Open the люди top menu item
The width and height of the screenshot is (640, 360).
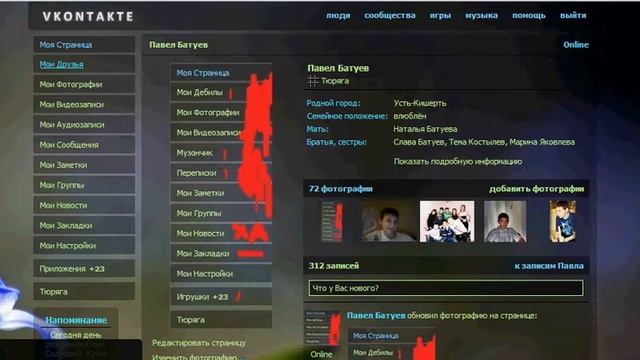[338, 16]
